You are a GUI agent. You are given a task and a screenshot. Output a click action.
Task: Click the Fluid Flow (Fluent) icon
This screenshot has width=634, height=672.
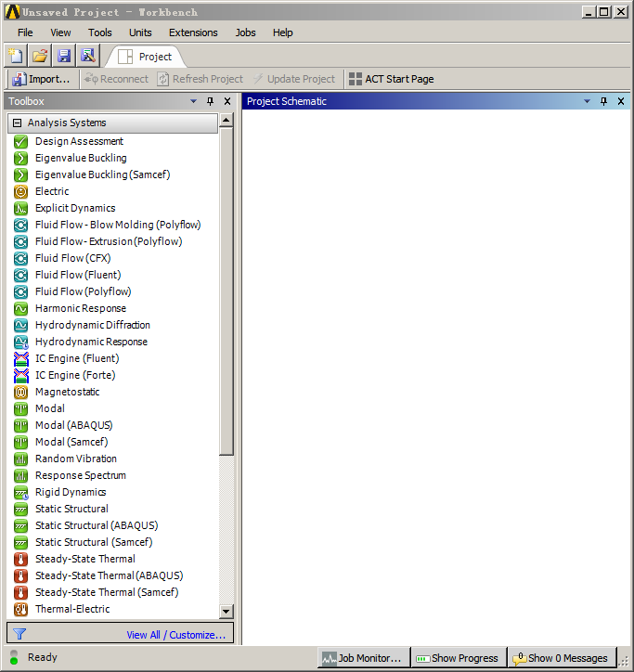tap(20, 275)
